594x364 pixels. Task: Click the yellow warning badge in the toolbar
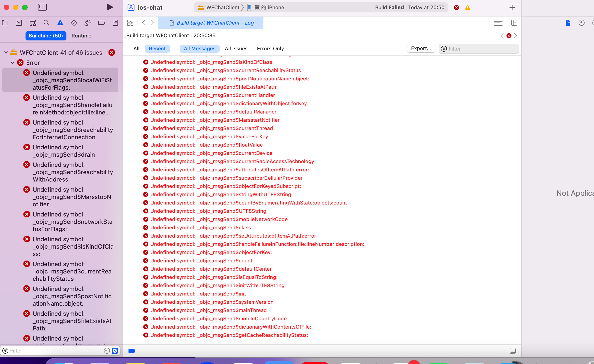pyautogui.click(x=467, y=8)
